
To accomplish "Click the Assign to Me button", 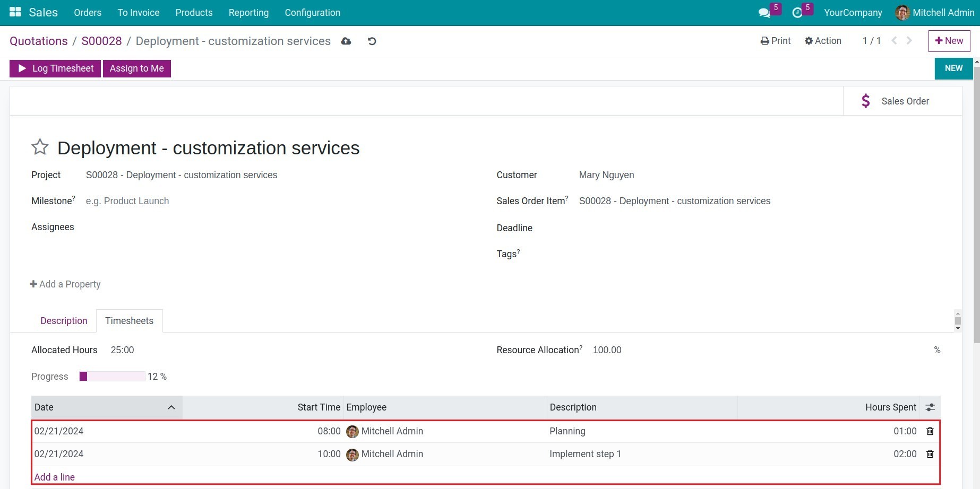I will click(x=137, y=68).
